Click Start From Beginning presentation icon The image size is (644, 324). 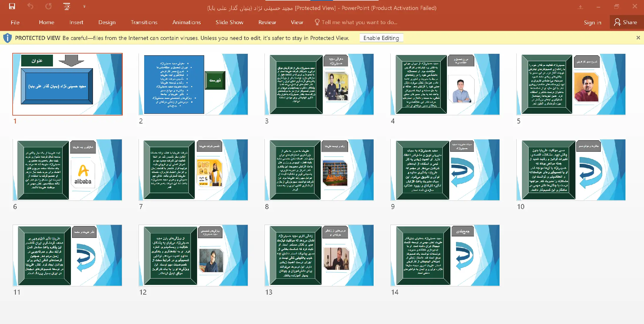(x=67, y=6)
